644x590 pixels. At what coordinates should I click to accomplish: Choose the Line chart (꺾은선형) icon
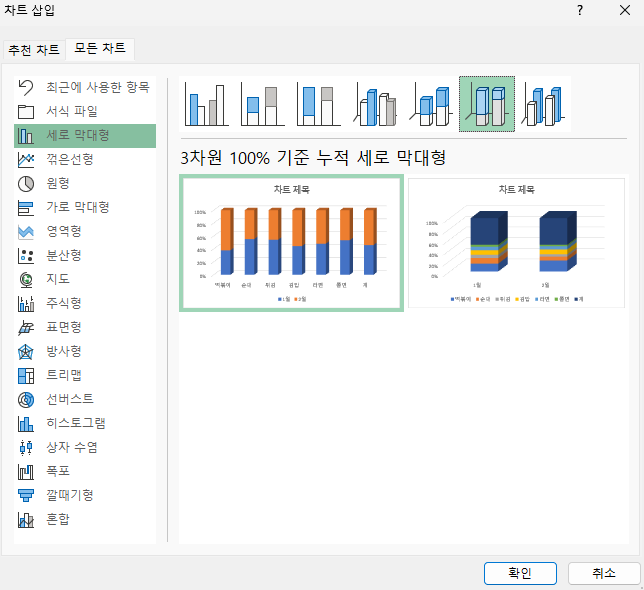[x=26, y=159]
